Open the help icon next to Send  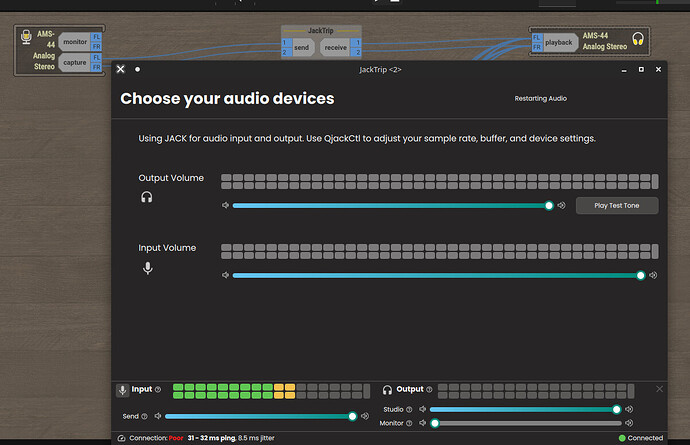[x=144, y=416]
